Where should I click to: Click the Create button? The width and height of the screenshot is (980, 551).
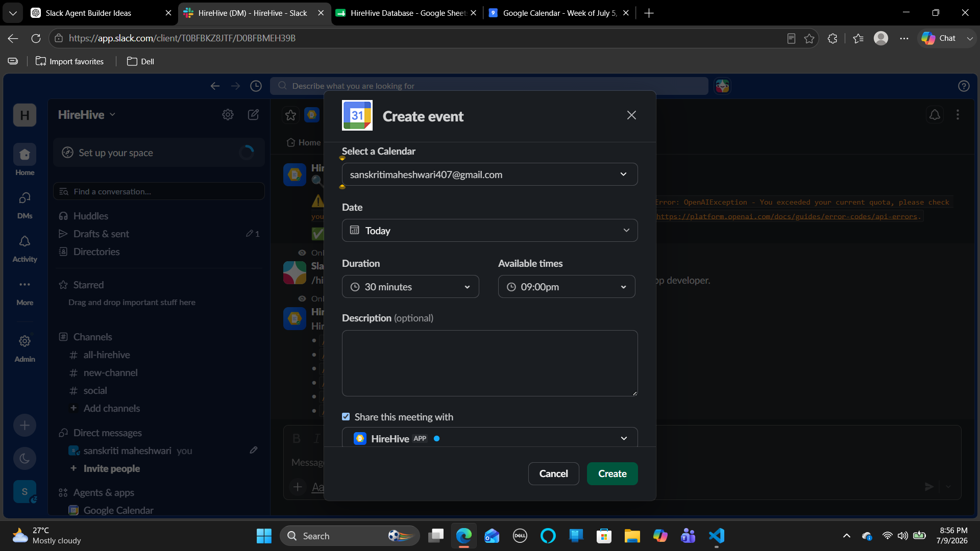[x=612, y=473]
